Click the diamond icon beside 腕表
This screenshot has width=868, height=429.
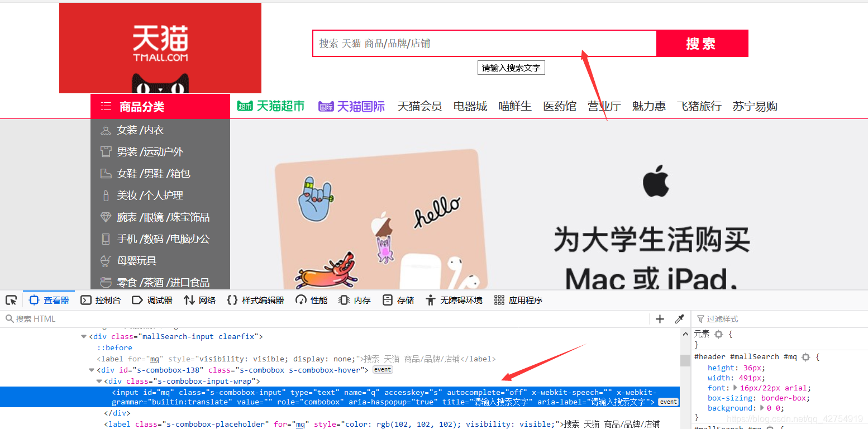point(106,217)
